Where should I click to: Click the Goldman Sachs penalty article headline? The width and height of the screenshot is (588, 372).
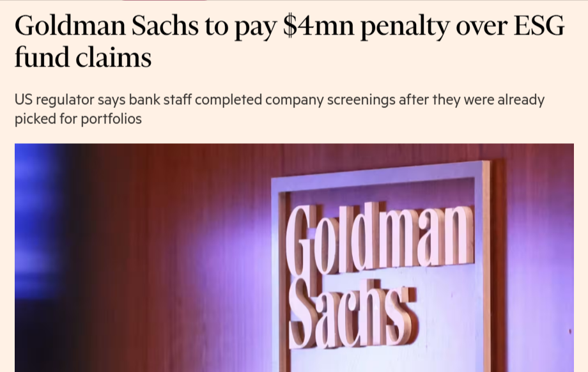pyautogui.click(x=289, y=43)
